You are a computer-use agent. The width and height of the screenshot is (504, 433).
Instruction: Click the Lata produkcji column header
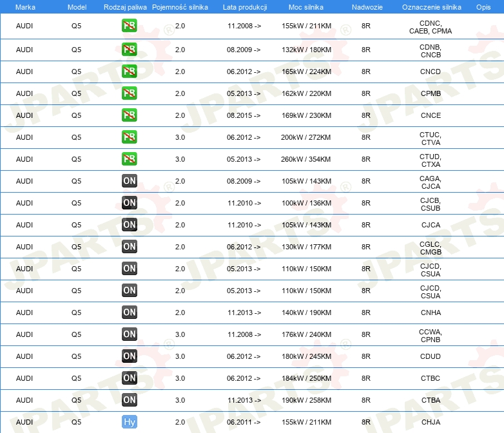point(244,6)
